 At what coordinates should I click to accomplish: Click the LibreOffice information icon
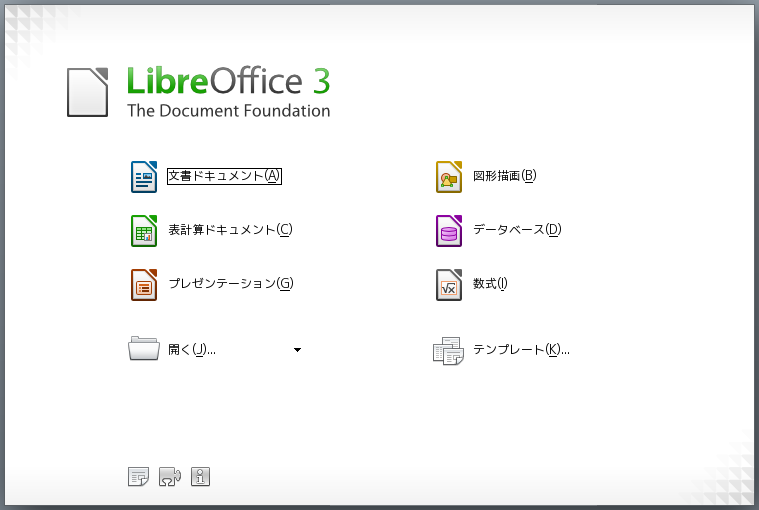click(x=200, y=477)
